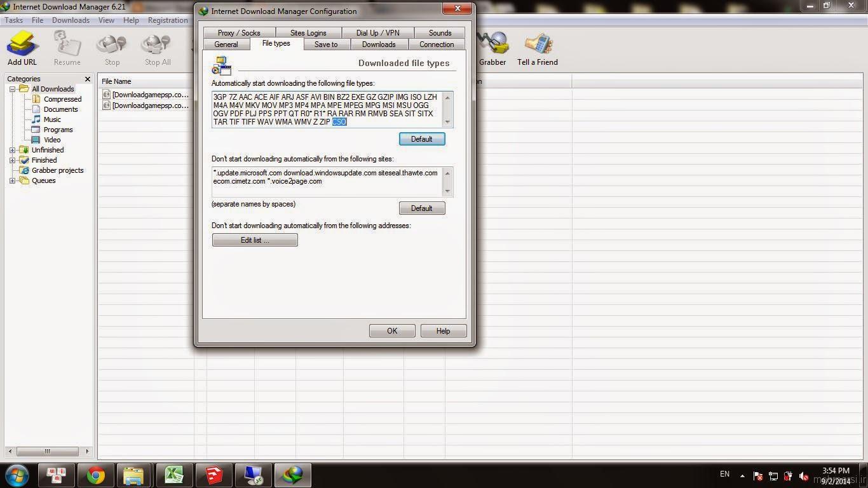Switch to the Save to tab
The image size is (868, 488).
click(326, 44)
